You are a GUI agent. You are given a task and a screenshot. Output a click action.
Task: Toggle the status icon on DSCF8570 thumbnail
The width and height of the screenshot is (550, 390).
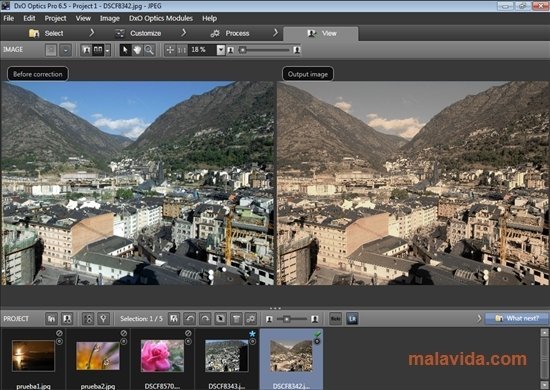tap(188, 333)
